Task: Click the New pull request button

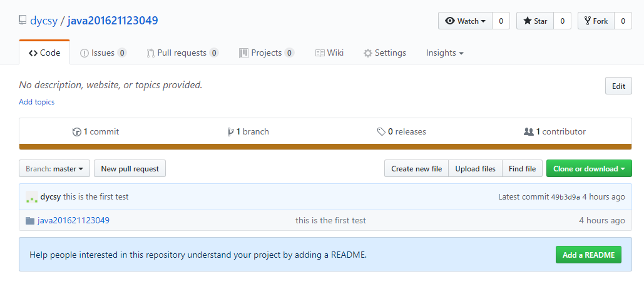Action: (x=130, y=169)
